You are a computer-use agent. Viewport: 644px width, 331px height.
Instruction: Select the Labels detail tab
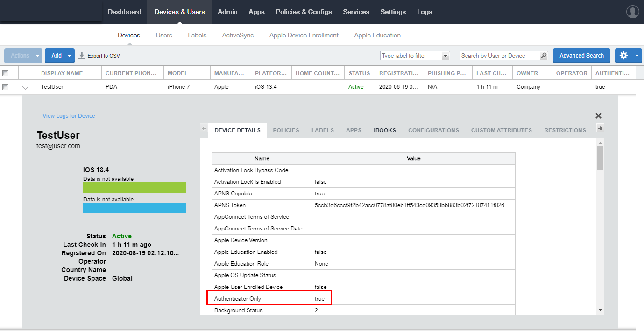(x=323, y=130)
